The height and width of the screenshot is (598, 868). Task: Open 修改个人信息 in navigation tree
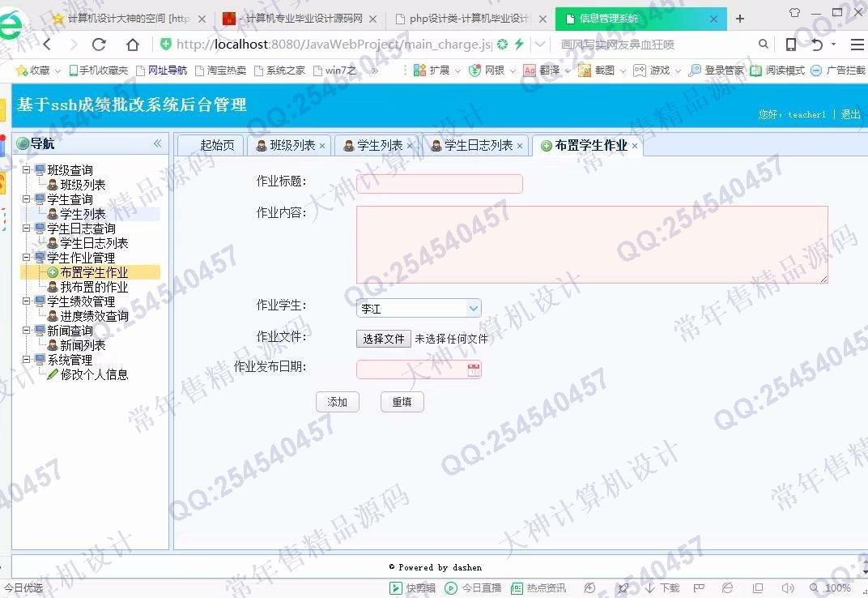pyautogui.click(x=94, y=374)
